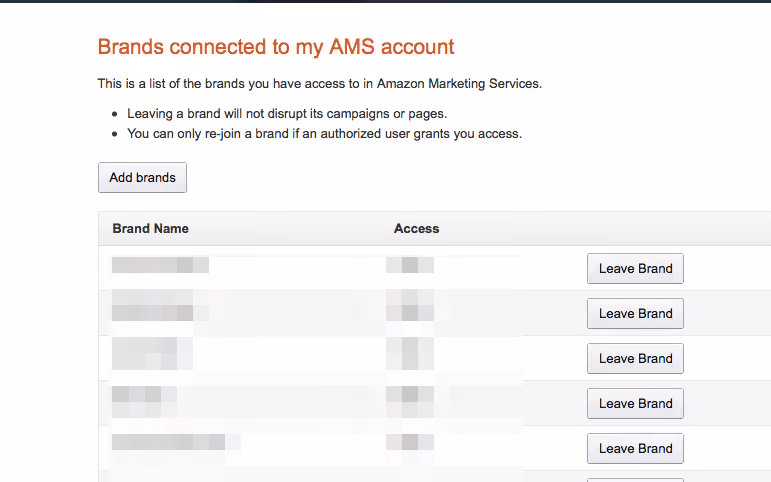Image resolution: width=771 pixels, height=482 pixels.
Task: Click the 'Brands connected to my AMS account' heading
Action: pyautogui.click(x=276, y=47)
